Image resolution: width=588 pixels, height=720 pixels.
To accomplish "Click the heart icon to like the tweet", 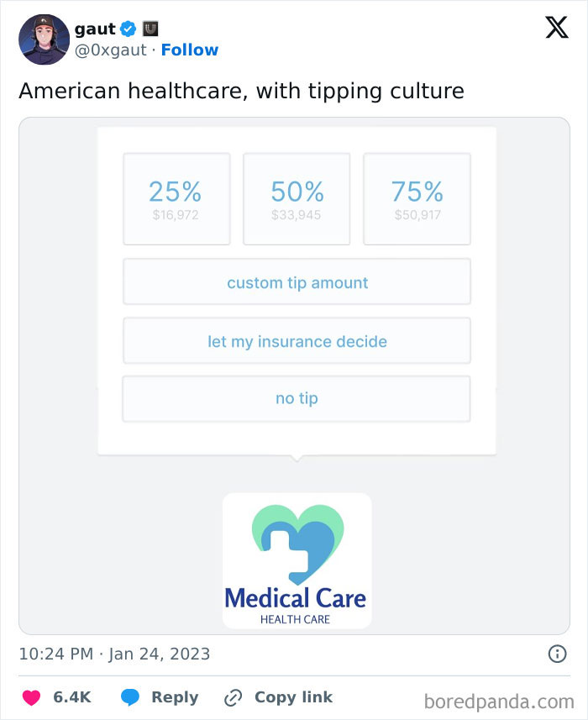I will coord(31,697).
